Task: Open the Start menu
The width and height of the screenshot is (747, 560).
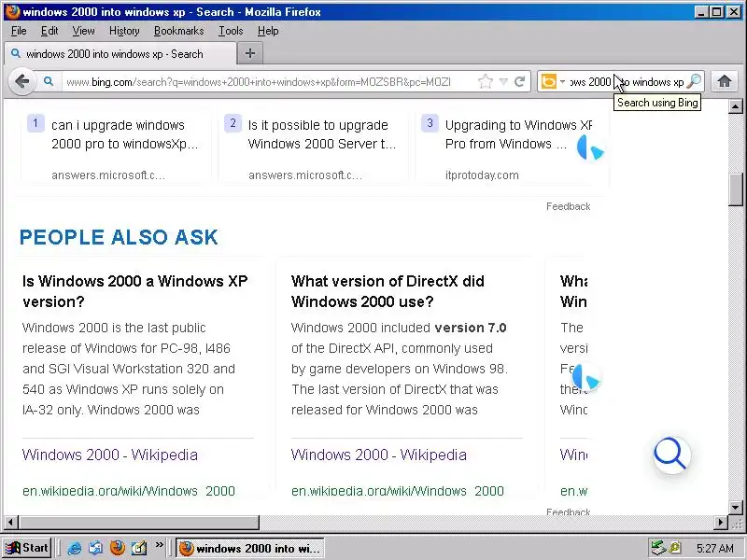Action: coord(27,548)
